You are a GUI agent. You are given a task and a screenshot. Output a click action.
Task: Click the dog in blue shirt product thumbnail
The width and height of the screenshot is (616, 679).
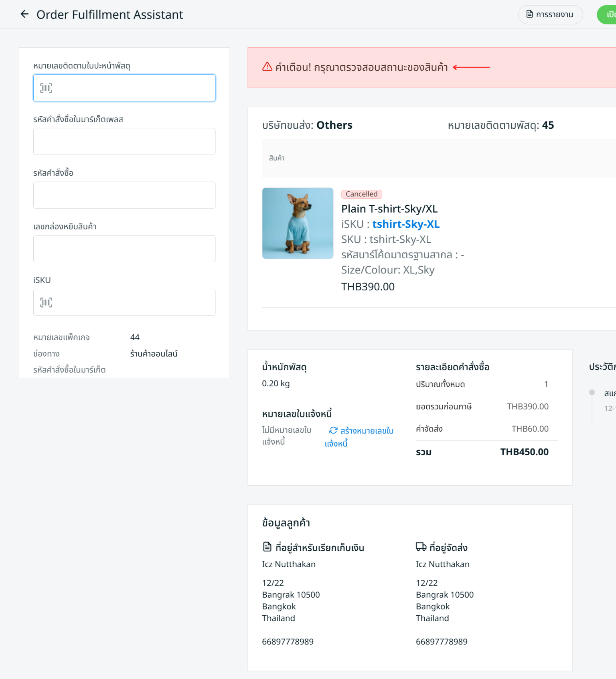(x=298, y=223)
